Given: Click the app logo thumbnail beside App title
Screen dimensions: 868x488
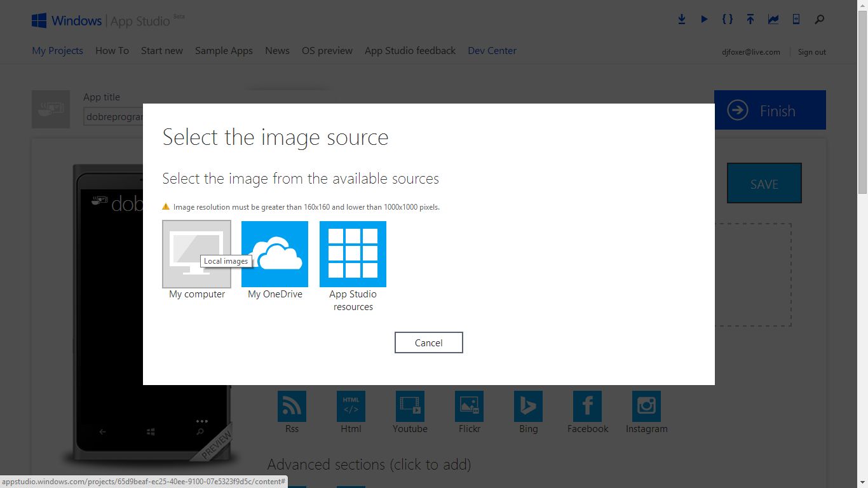Looking at the screenshot, I should (x=51, y=109).
